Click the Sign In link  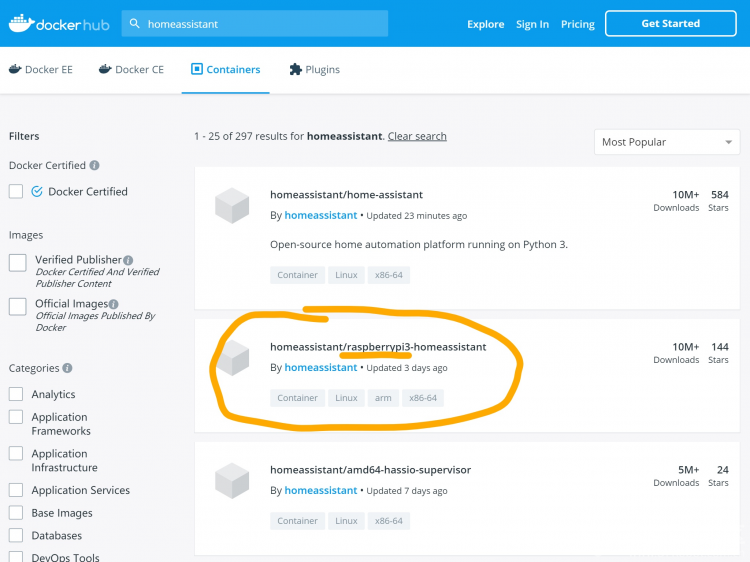pyautogui.click(x=532, y=24)
